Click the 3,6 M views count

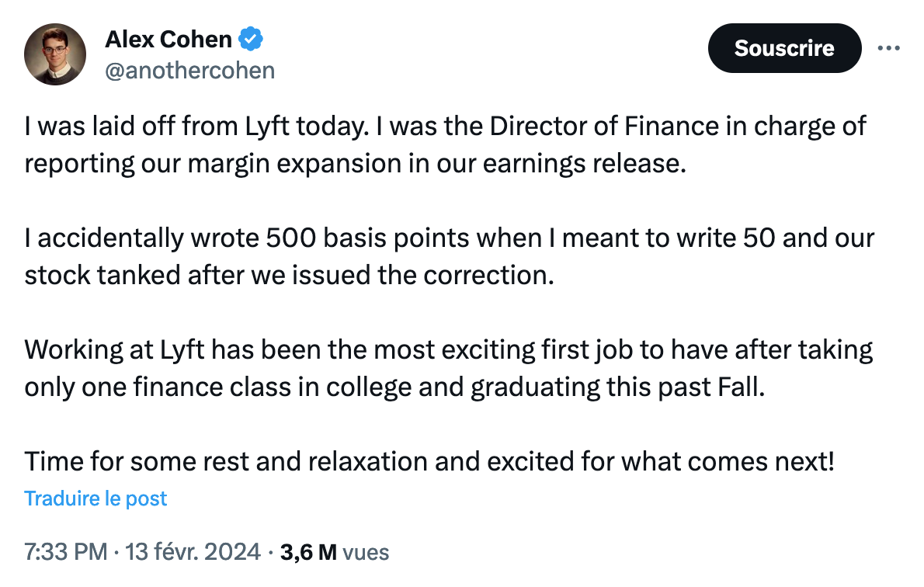[x=308, y=552]
